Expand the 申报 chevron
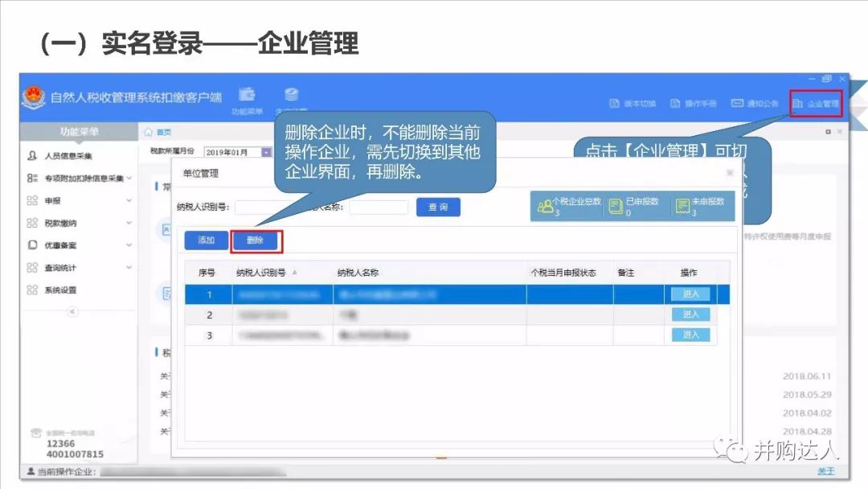Viewport: 868px width, 489px height. 129,200
